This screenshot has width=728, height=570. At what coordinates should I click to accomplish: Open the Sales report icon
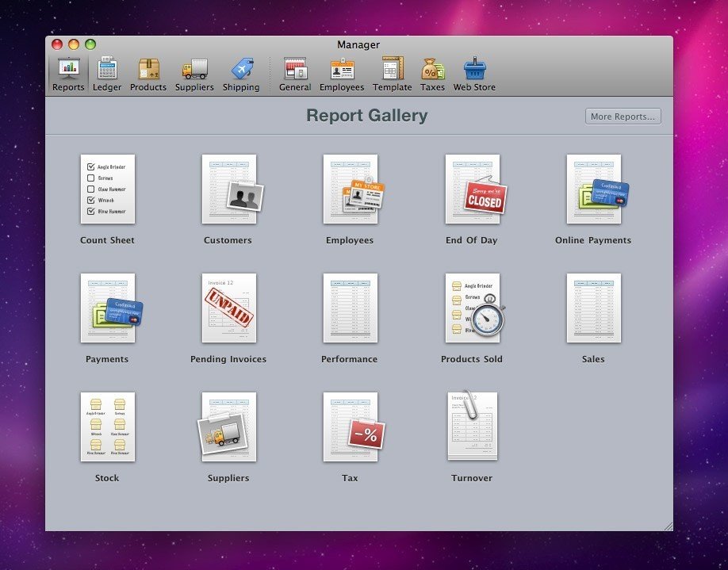pyautogui.click(x=594, y=308)
